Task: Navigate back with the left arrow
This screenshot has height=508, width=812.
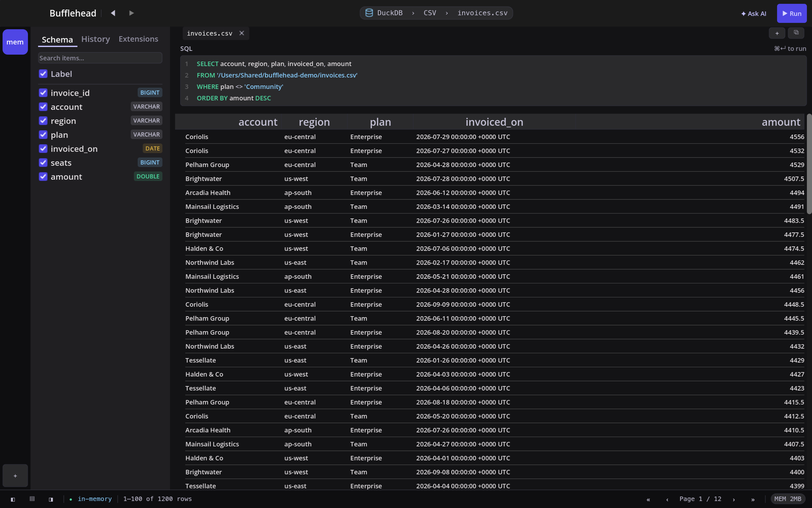Action: 113,13
